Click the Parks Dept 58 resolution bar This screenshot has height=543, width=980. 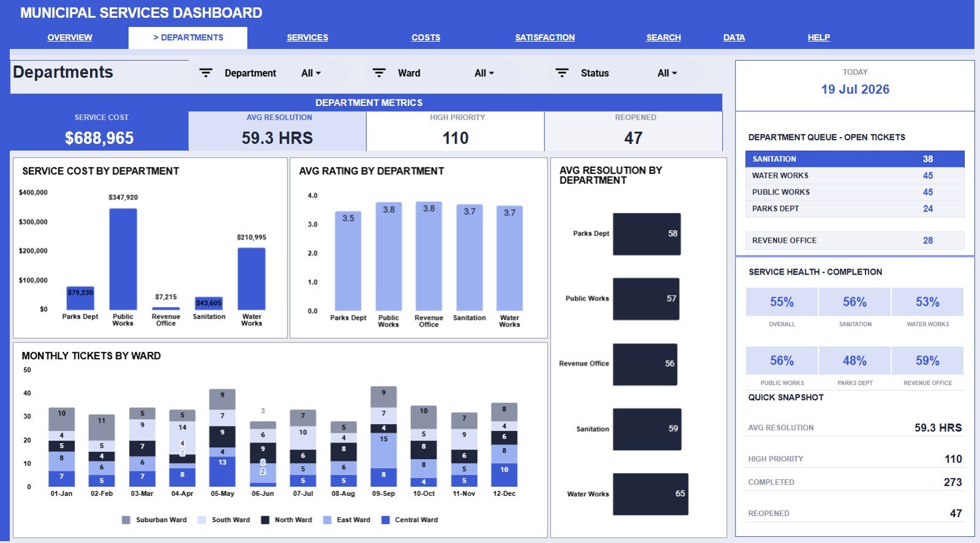647,234
